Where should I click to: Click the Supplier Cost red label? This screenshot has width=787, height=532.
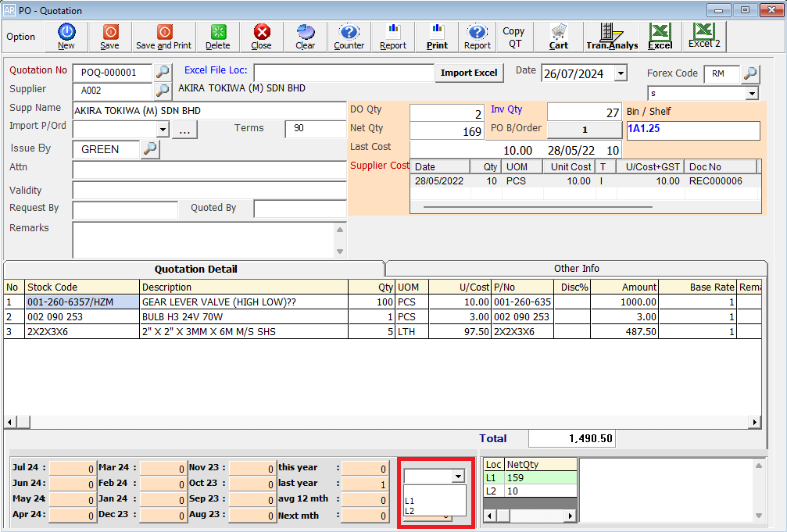click(x=380, y=166)
